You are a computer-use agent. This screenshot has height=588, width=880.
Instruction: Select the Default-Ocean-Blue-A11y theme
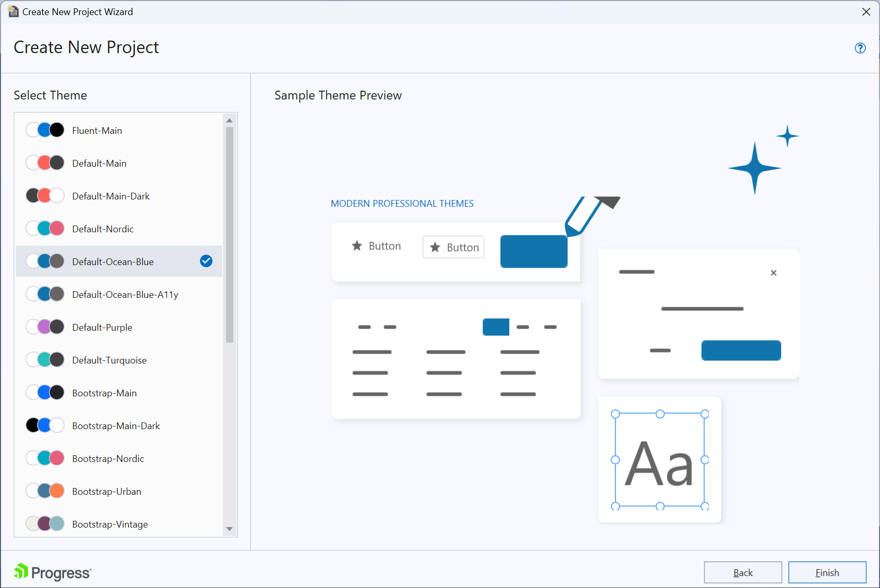point(125,294)
